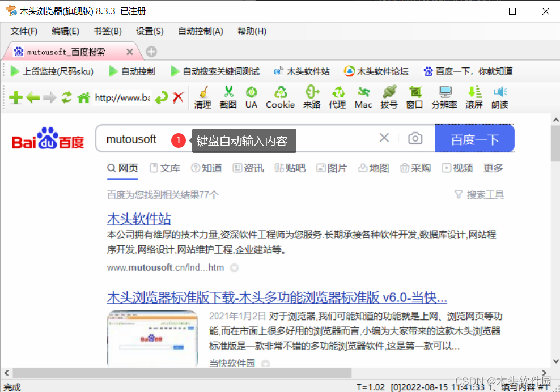Open the 代理 proxy tool
Screen dimensions: 560x392
(337, 97)
